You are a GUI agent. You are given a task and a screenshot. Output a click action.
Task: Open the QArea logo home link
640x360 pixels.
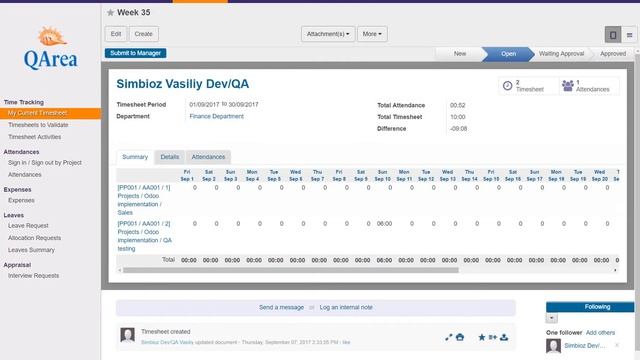pyautogui.click(x=51, y=48)
